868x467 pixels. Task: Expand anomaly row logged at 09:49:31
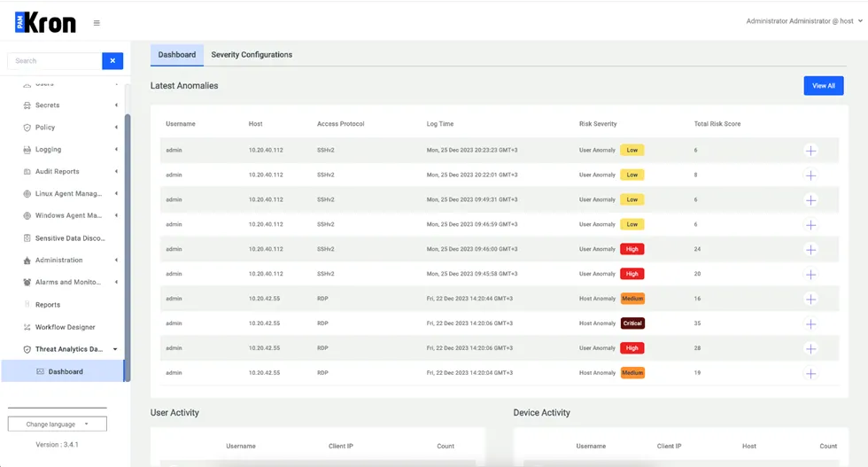coord(810,200)
